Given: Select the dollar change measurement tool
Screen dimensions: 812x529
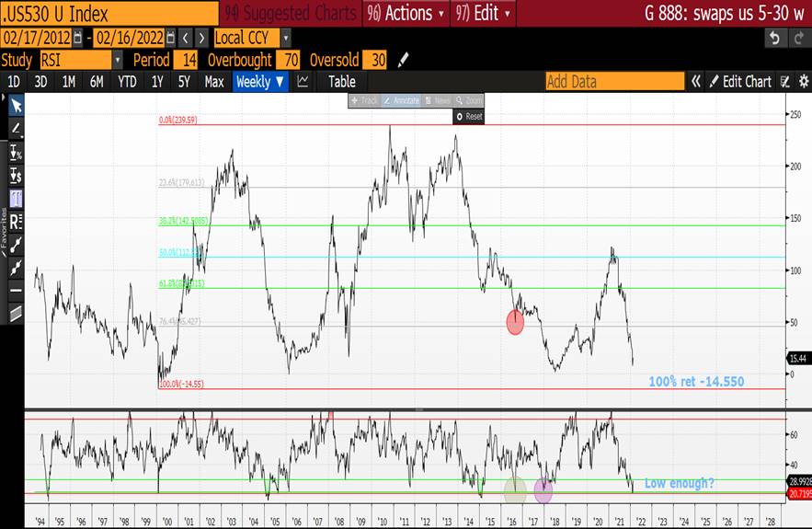Looking at the screenshot, I should (16, 176).
